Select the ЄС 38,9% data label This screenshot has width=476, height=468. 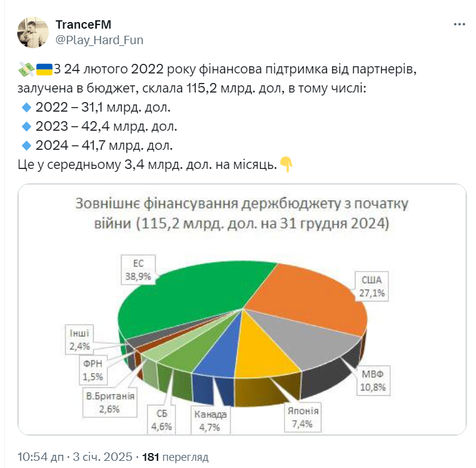138,270
